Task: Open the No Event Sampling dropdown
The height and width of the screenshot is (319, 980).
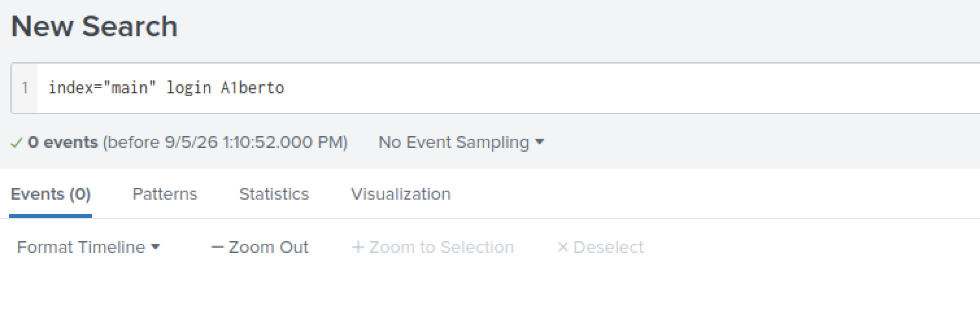Action: pyautogui.click(x=461, y=143)
